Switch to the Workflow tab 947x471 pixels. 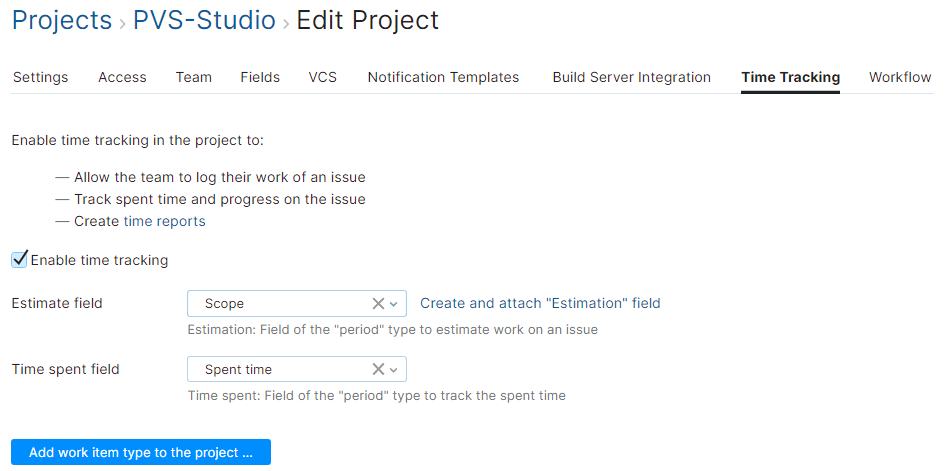pyautogui.click(x=900, y=77)
